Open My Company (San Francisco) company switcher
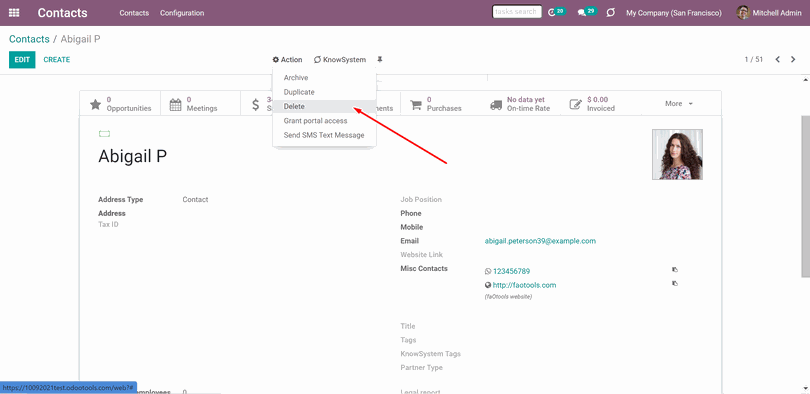This screenshot has width=810, height=394. (x=674, y=13)
